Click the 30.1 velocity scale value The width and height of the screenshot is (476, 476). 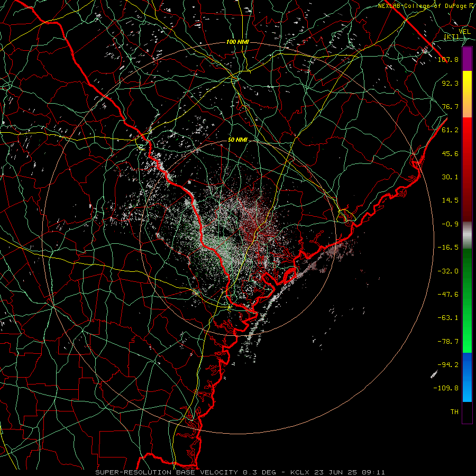[450, 177]
